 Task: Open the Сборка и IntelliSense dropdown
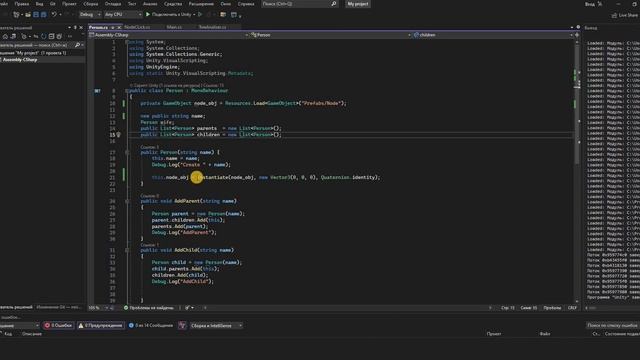tap(216, 325)
